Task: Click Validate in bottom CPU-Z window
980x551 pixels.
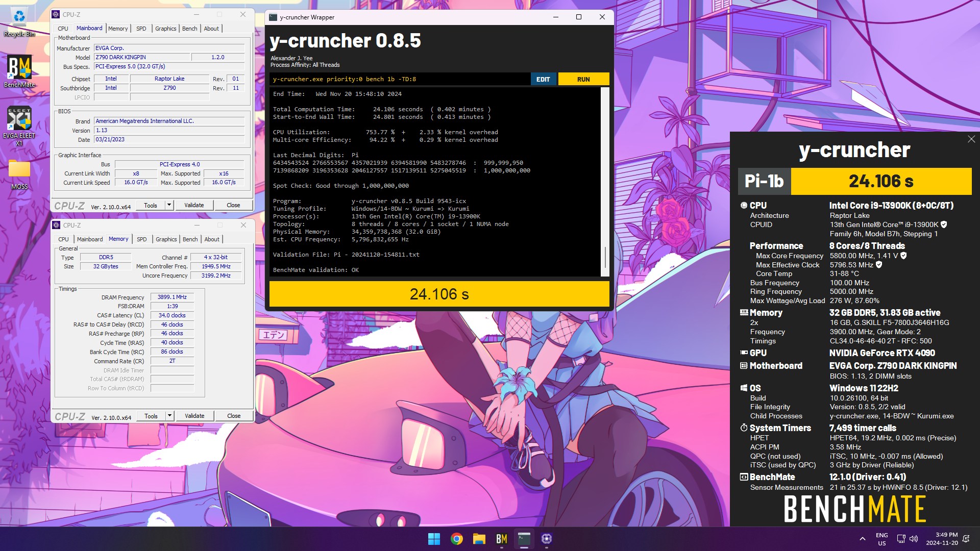Action: click(x=194, y=416)
